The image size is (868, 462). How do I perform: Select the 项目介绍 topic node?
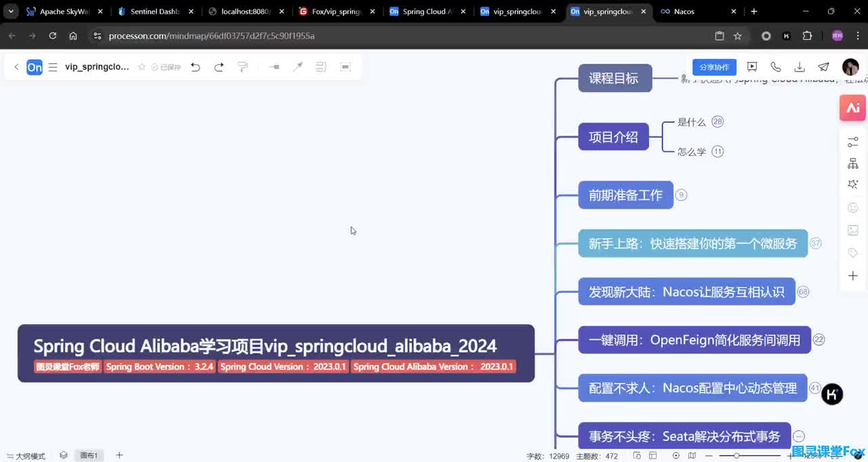click(613, 137)
